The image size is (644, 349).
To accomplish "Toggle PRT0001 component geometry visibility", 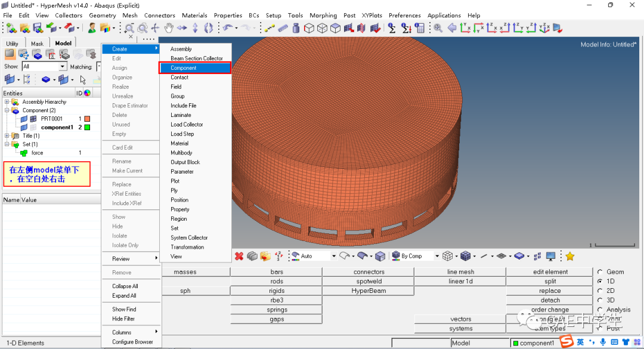I will pyautogui.click(x=24, y=119).
